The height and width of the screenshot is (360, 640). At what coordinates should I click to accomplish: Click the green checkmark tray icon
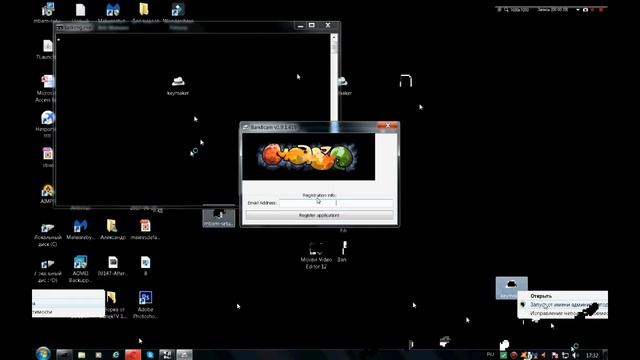(504, 355)
